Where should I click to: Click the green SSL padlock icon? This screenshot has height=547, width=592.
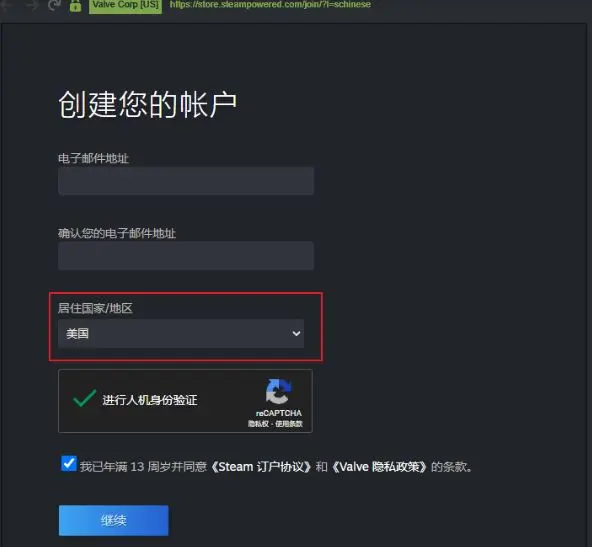[76, 5]
